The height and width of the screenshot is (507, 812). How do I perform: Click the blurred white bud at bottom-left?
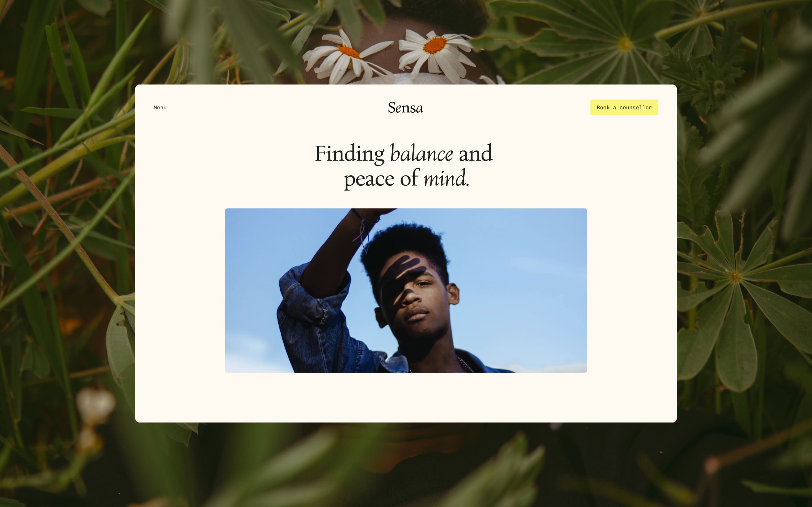coord(96,405)
